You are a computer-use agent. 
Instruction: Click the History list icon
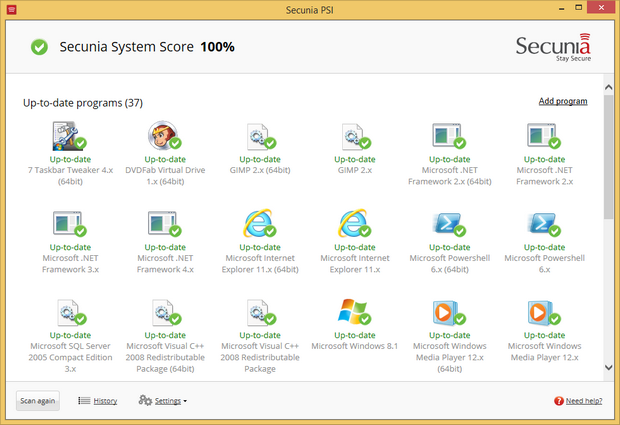84,401
